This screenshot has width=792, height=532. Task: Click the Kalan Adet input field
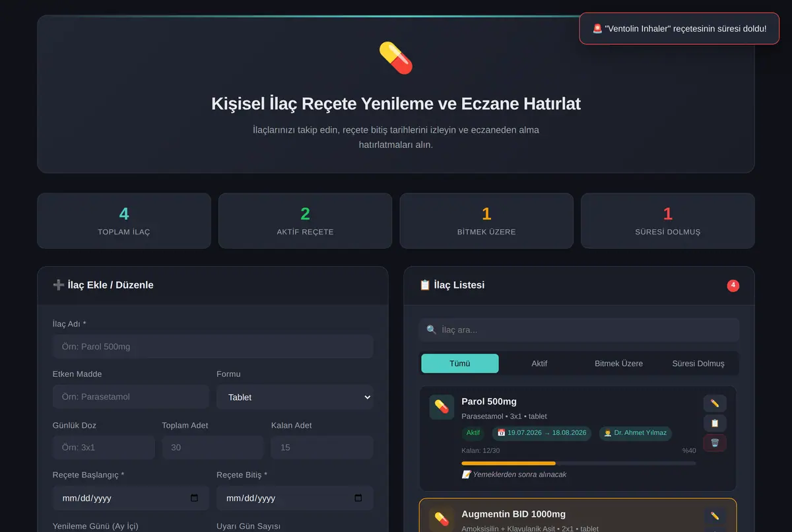click(x=322, y=448)
